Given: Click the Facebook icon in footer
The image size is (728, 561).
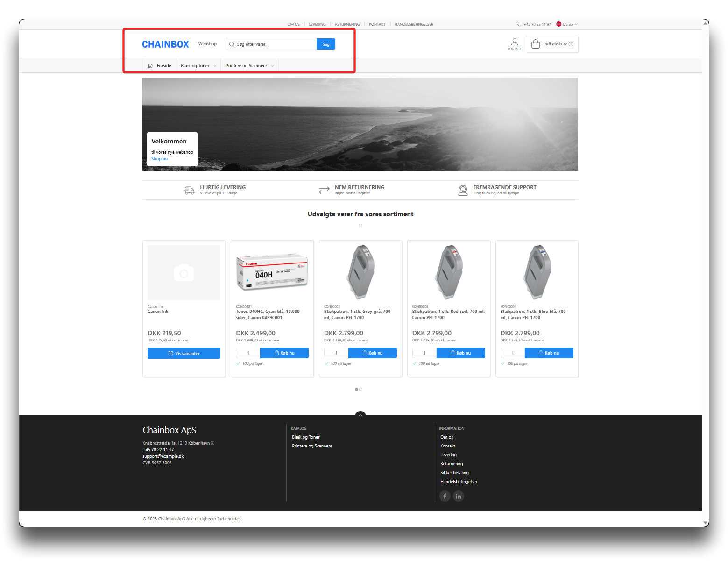Looking at the screenshot, I should [445, 496].
